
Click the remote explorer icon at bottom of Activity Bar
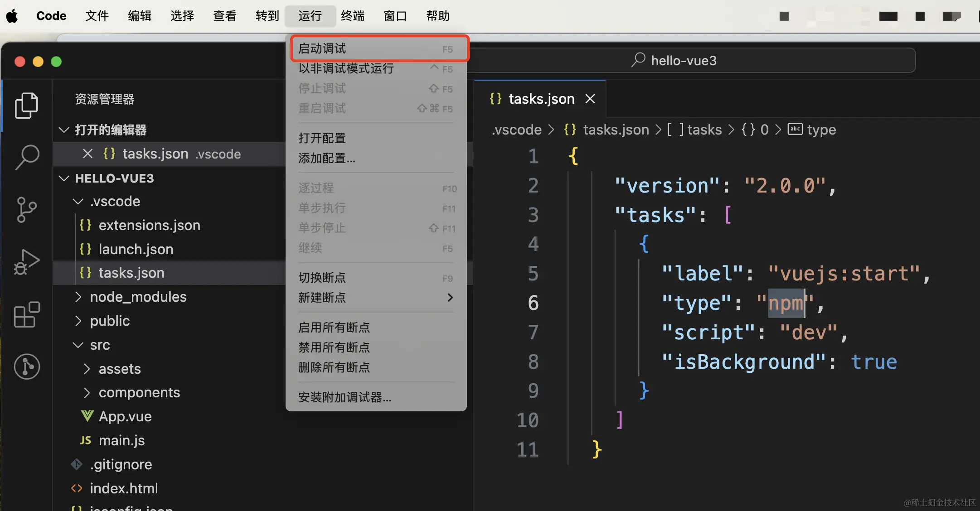27,366
